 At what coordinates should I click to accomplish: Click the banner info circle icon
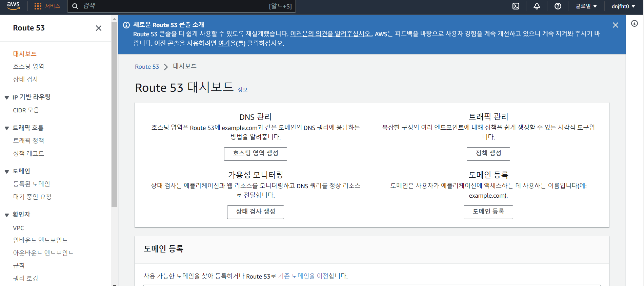(126, 25)
